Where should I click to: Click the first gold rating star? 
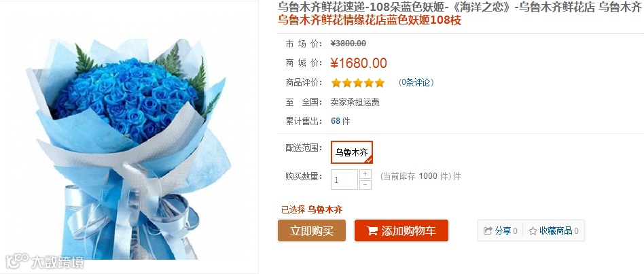(336, 83)
